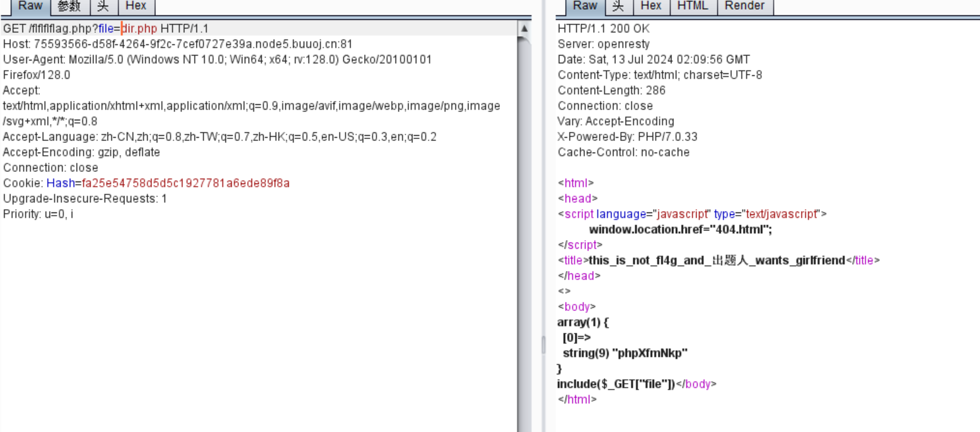This screenshot has width=980, height=432.
Task: Show the response Hex tab
Action: click(651, 6)
